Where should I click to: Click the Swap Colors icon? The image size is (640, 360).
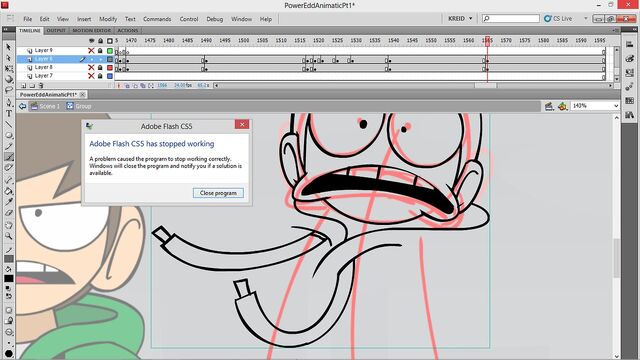pyautogui.click(x=8, y=296)
